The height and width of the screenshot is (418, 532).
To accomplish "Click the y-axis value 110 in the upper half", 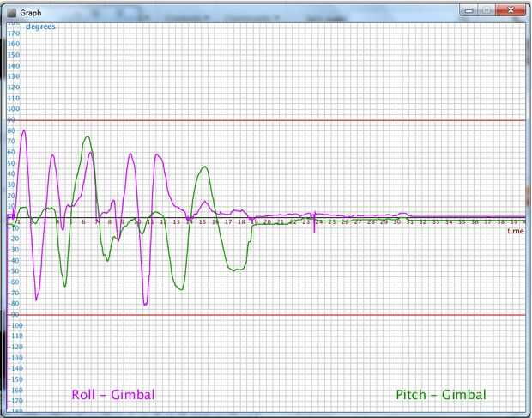I will point(14,99).
